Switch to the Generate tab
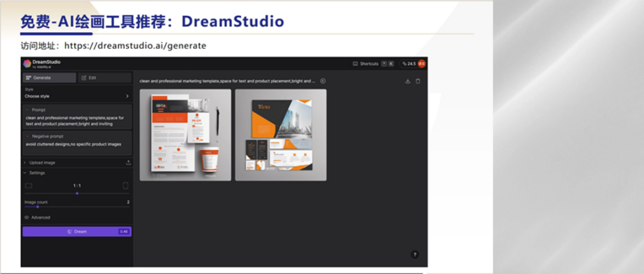The width and height of the screenshot is (644, 274). pos(49,78)
